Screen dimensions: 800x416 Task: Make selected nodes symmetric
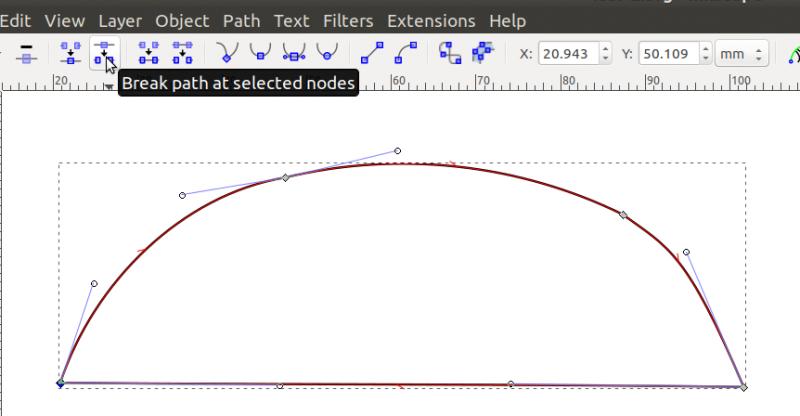[293, 53]
